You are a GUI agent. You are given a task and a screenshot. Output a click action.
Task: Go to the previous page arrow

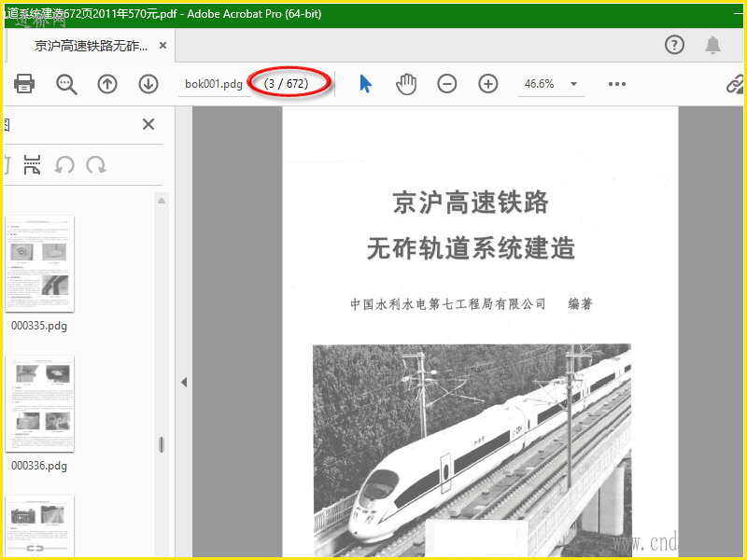tap(107, 84)
